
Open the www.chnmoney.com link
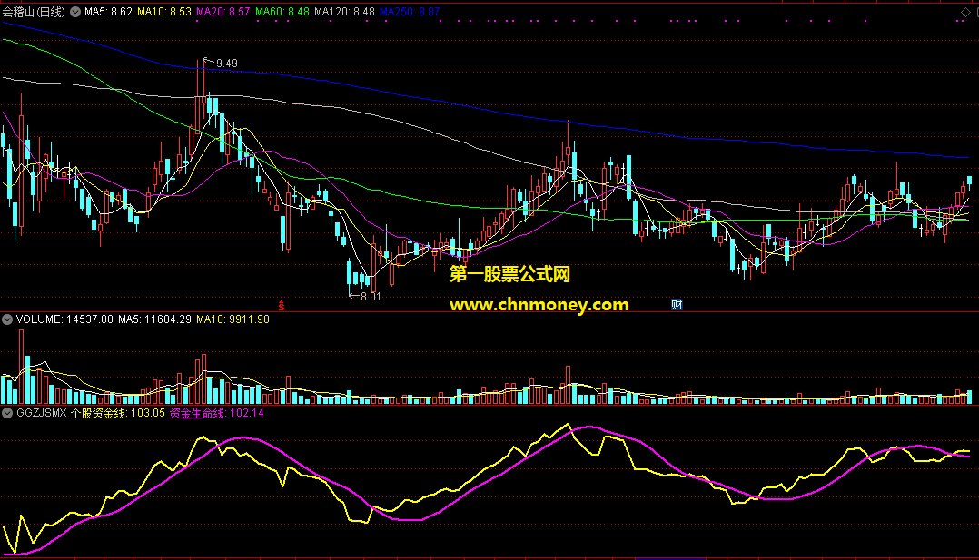[539, 305]
